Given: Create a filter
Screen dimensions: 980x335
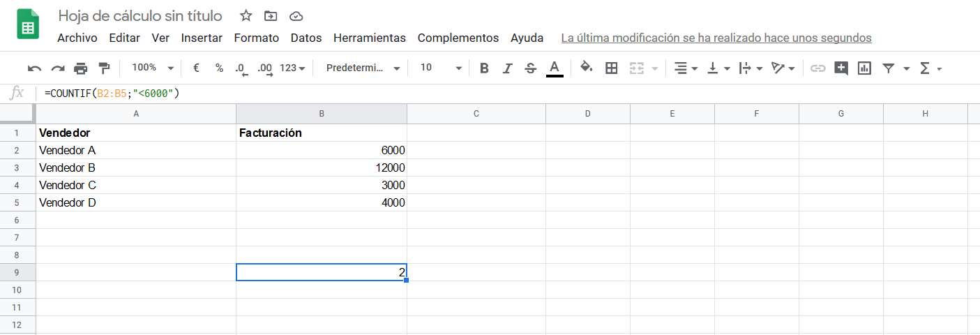Looking at the screenshot, I should (x=889, y=68).
